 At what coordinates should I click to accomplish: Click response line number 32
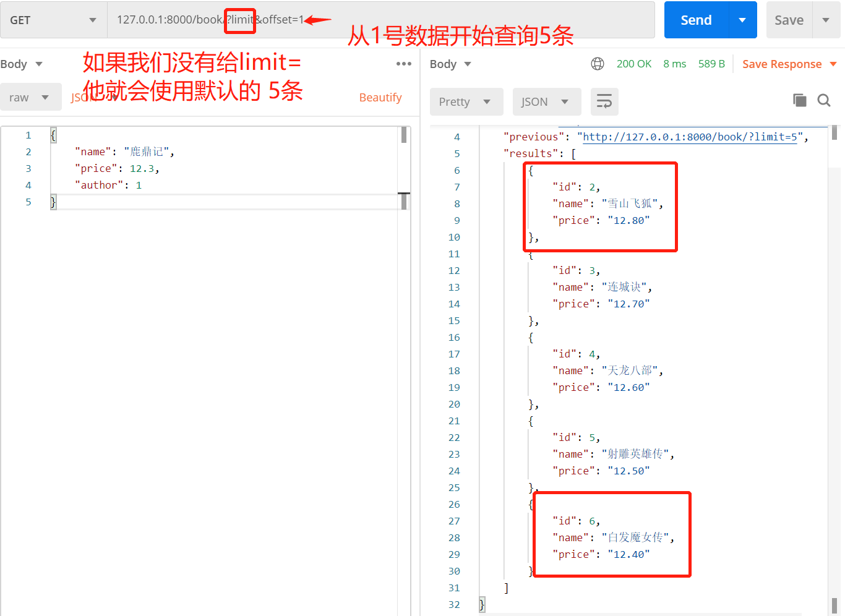(x=454, y=604)
